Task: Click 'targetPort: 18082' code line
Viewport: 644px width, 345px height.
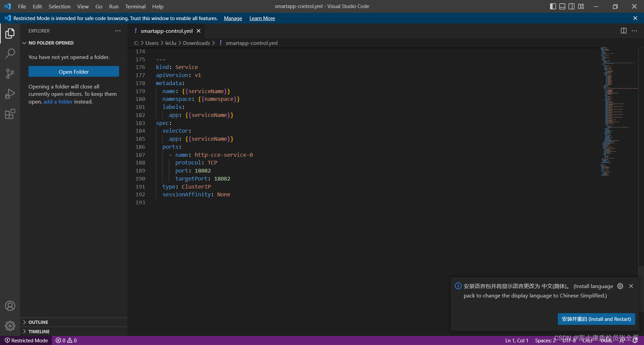Action: coord(203,179)
